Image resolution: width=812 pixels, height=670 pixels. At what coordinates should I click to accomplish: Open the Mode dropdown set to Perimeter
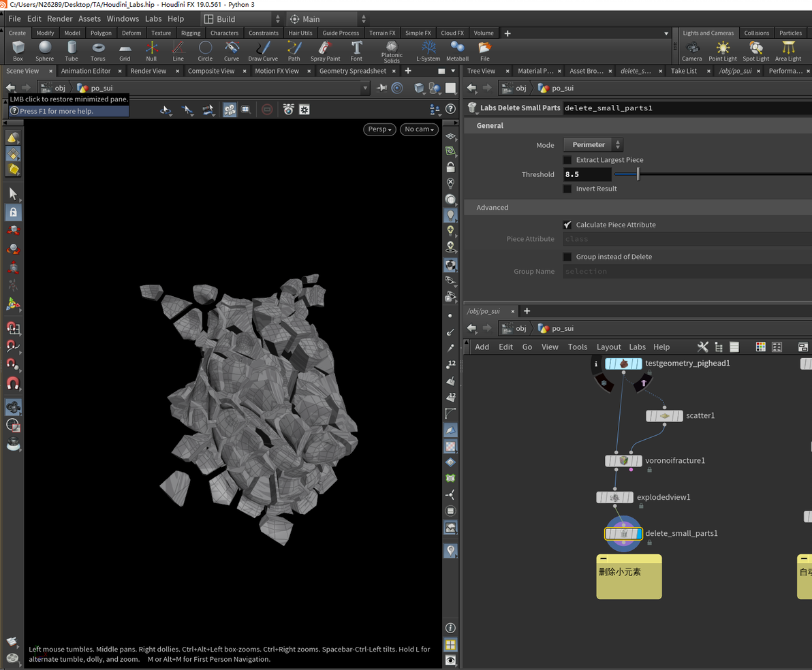[x=593, y=145]
